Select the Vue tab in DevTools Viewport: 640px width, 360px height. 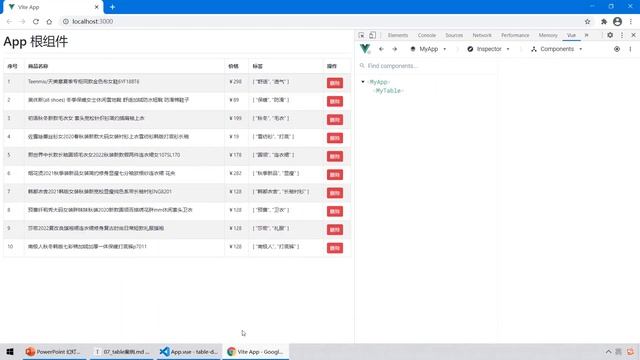(x=571, y=36)
